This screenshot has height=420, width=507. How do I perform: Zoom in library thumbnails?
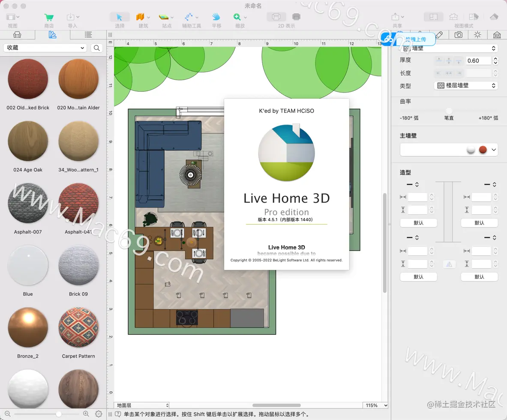[x=86, y=414]
